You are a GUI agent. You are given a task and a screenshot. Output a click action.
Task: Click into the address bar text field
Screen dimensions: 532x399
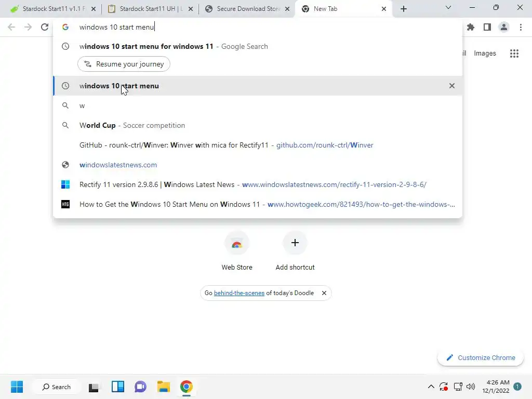[x=258, y=27]
